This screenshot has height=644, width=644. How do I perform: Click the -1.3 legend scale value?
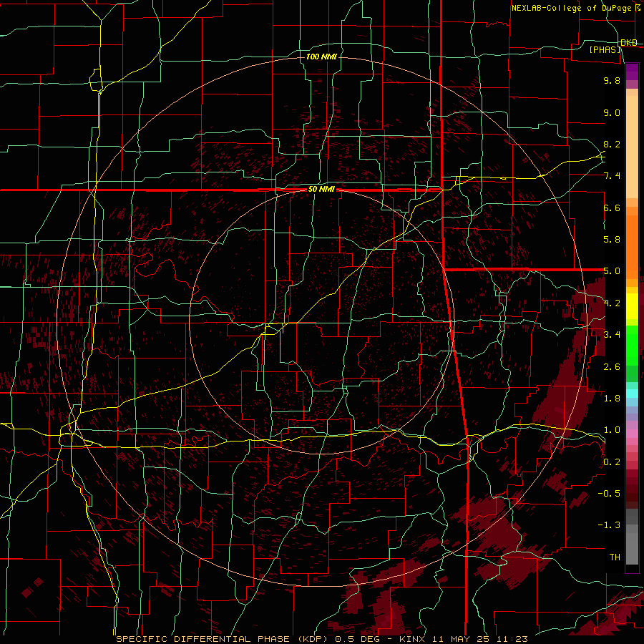[609, 525]
